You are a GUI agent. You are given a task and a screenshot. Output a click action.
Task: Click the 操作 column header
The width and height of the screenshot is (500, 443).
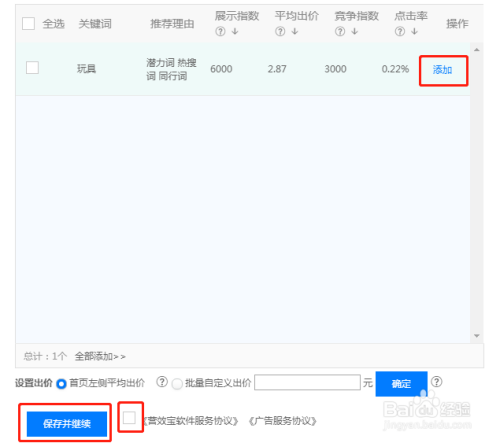pyautogui.click(x=457, y=24)
